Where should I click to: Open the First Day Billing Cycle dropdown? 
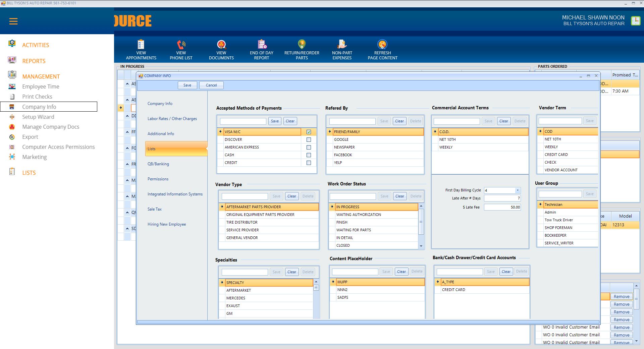point(518,190)
